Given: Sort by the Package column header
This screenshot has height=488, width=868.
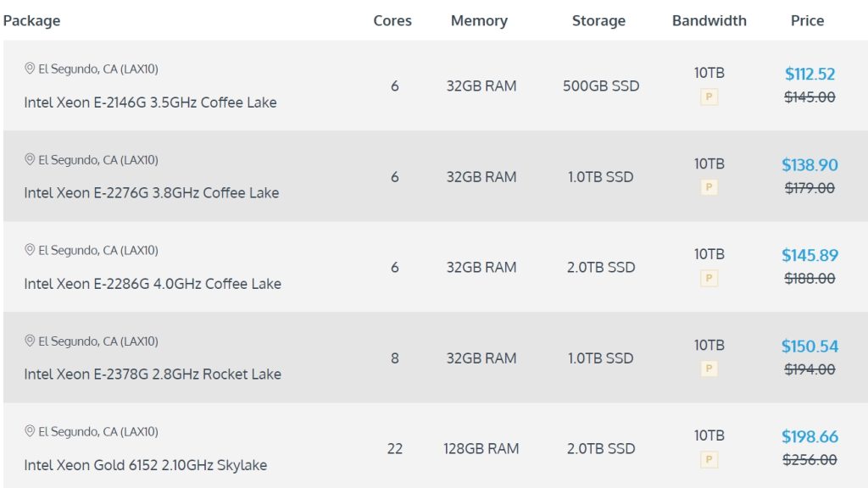Looking at the screenshot, I should click(x=31, y=20).
